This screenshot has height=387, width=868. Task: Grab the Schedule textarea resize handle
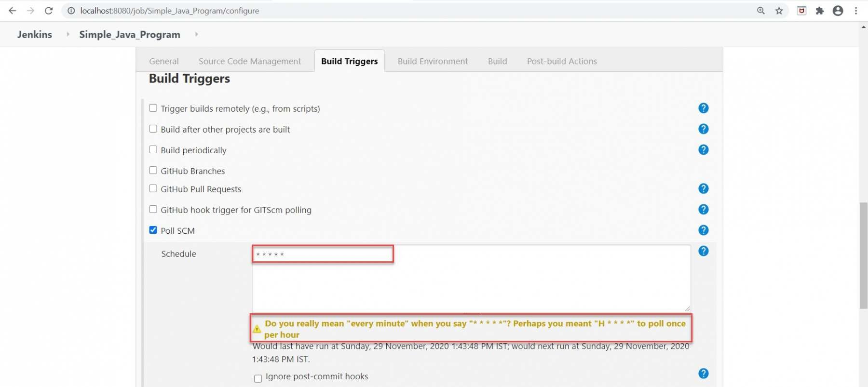point(687,308)
